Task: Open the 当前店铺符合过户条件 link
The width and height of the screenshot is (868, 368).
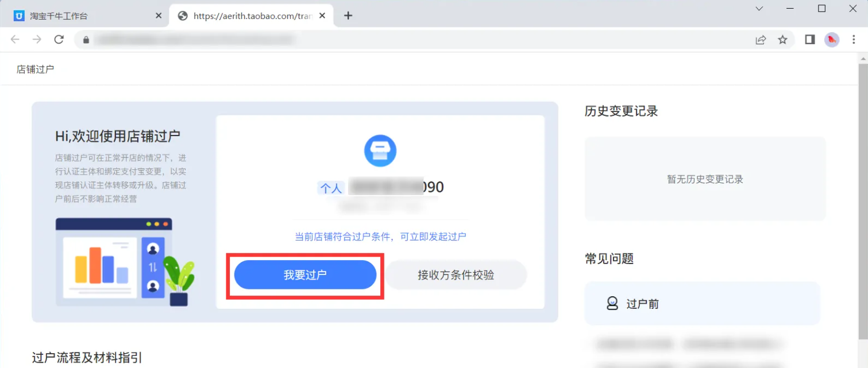Action: click(x=380, y=236)
